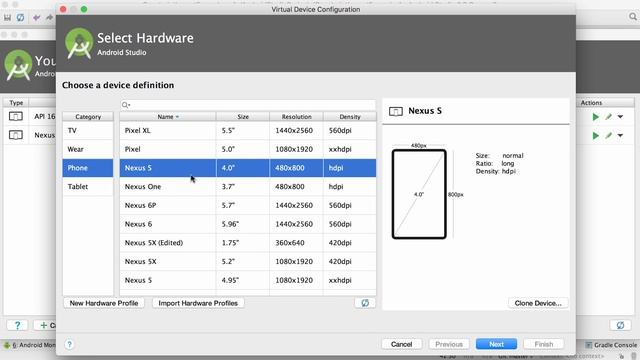Select the Pixel XL device row

248,131
